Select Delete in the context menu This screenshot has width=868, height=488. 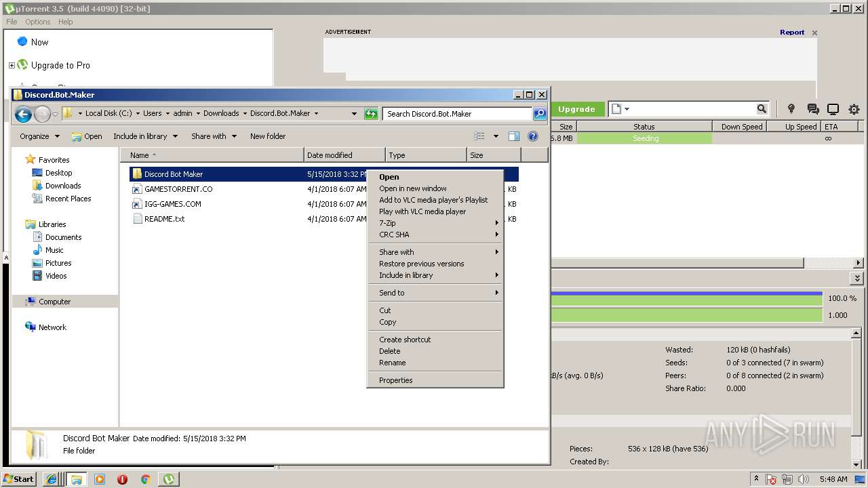(x=435, y=351)
